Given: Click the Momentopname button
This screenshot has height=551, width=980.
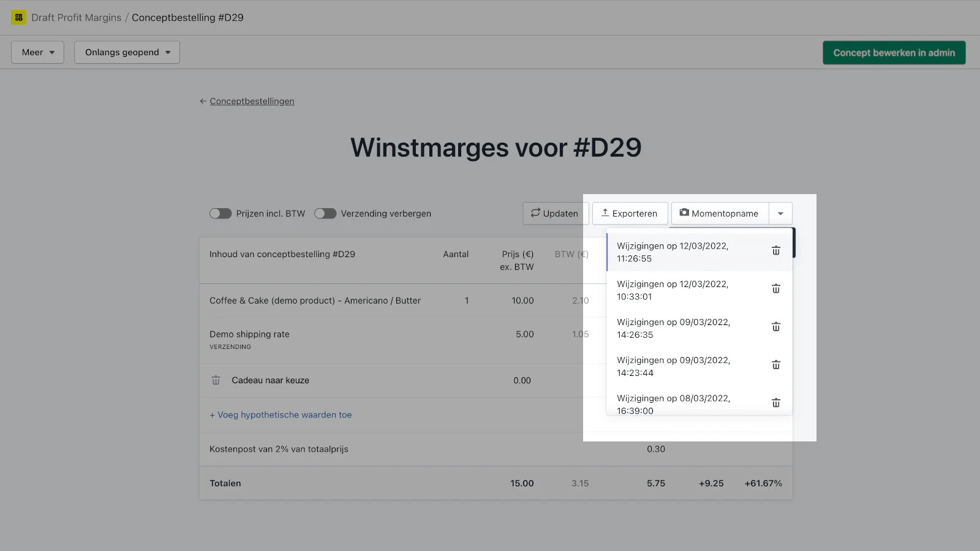Looking at the screenshot, I should coord(720,214).
